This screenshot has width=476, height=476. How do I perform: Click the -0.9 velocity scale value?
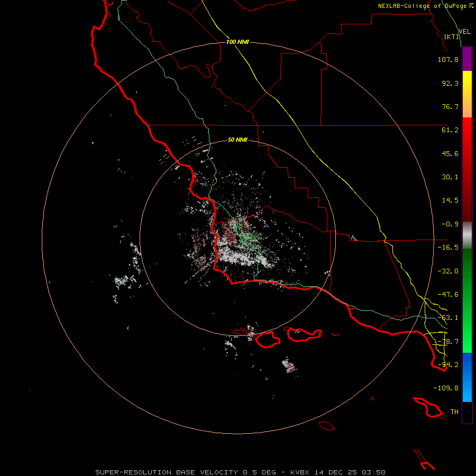click(450, 224)
